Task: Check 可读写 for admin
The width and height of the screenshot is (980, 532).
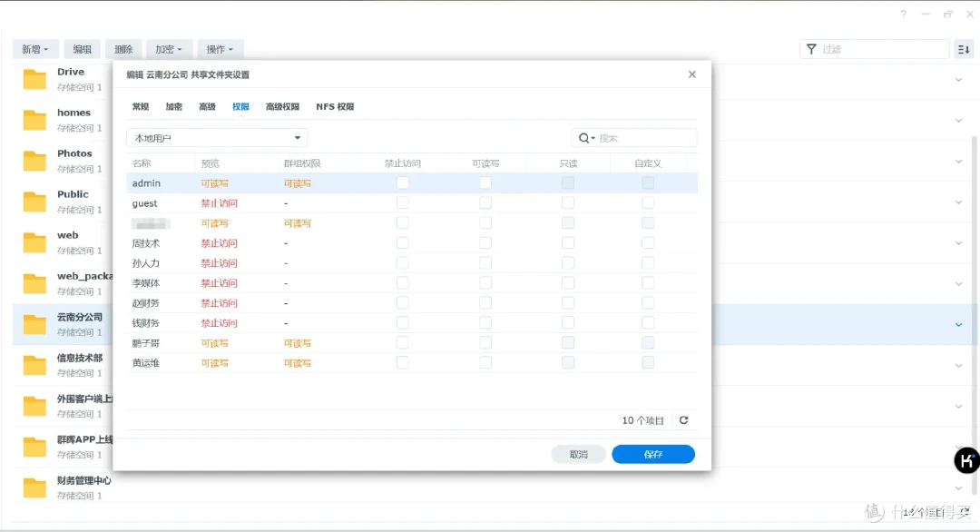Action: pyautogui.click(x=485, y=183)
